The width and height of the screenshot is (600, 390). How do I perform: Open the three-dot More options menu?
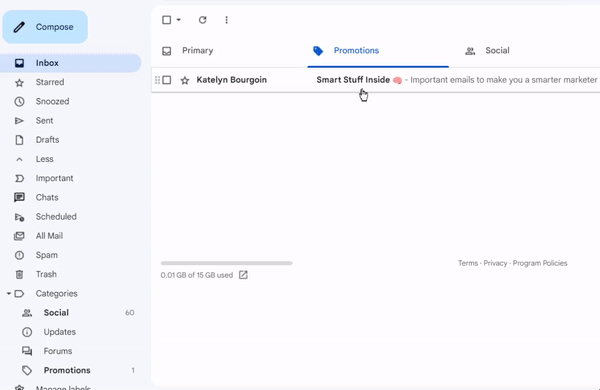point(227,20)
